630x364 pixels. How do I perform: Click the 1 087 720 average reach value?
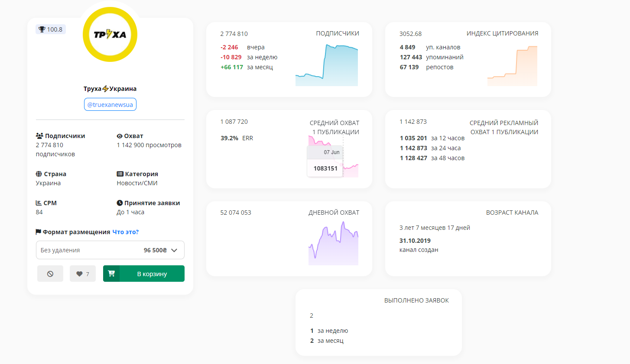(x=234, y=122)
